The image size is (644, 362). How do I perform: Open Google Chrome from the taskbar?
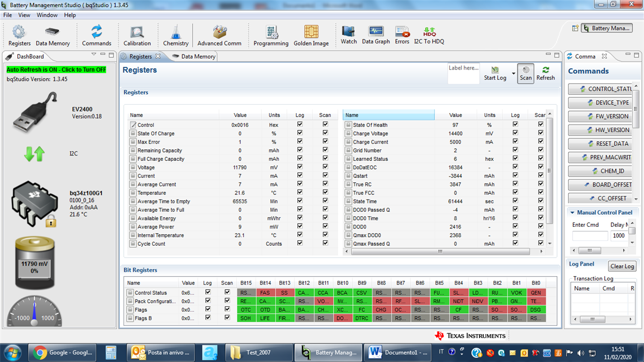62,353
